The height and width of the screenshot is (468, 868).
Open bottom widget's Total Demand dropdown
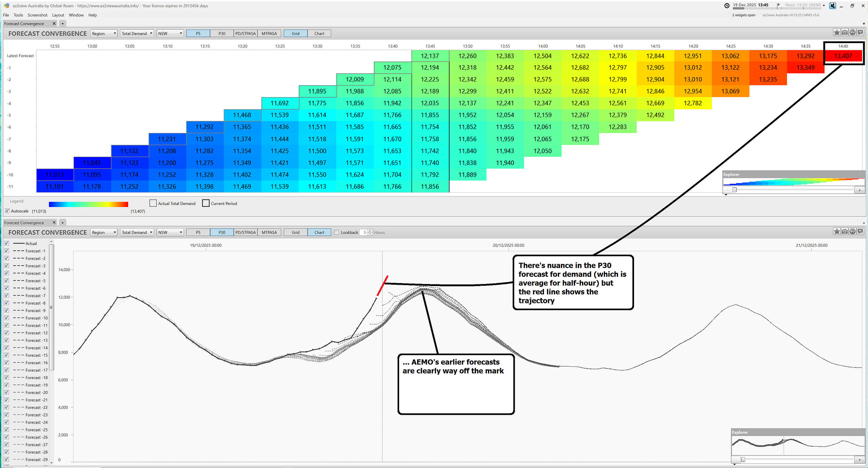pyautogui.click(x=137, y=232)
